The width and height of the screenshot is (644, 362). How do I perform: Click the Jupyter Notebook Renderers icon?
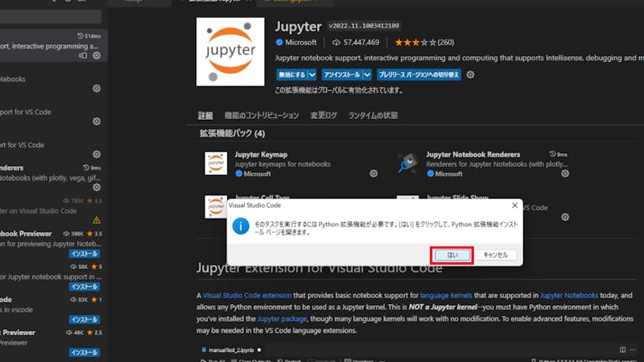[408, 163]
